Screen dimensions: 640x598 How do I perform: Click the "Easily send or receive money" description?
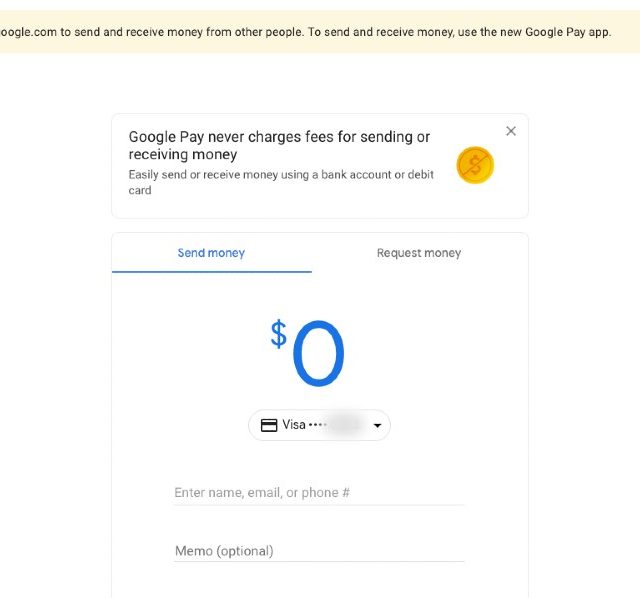[x=281, y=182]
